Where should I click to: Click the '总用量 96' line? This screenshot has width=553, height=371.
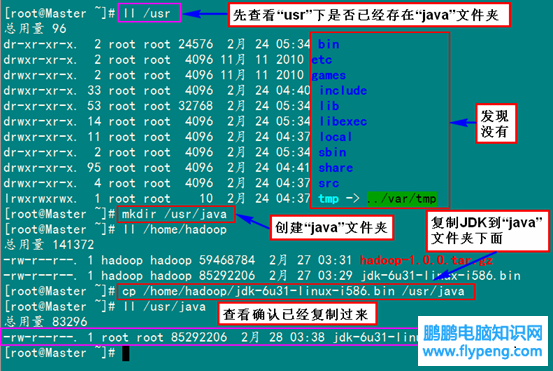pos(35,29)
